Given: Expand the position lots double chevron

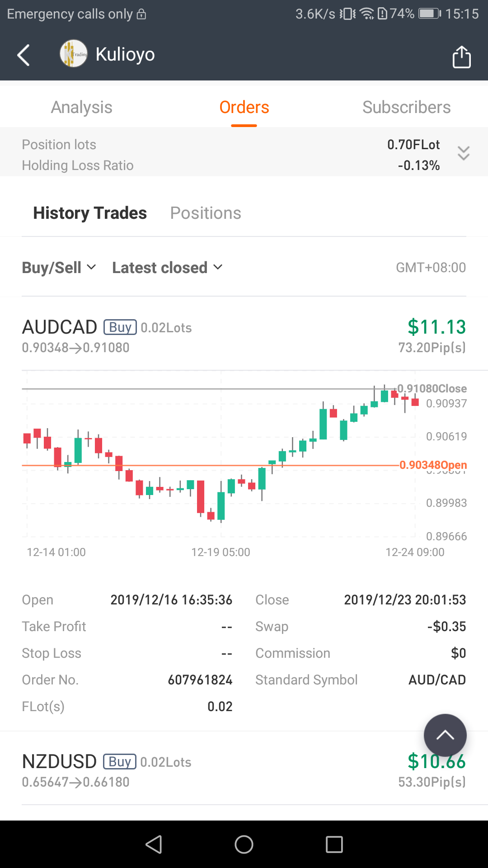Looking at the screenshot, I should point(464,154).
